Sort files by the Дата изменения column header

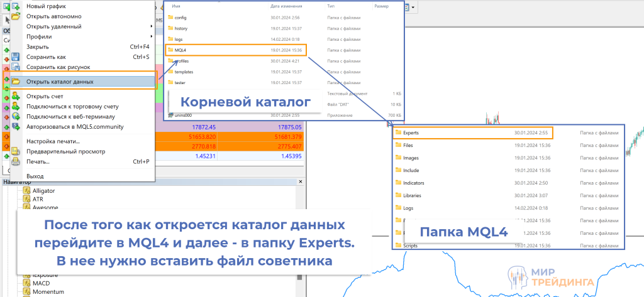[x=284, y=6]
